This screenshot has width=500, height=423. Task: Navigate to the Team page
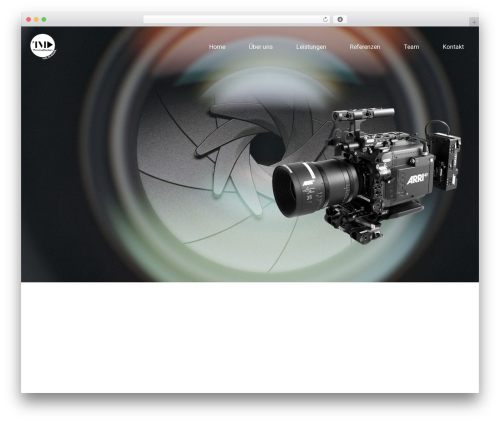[x=411, y=47]
